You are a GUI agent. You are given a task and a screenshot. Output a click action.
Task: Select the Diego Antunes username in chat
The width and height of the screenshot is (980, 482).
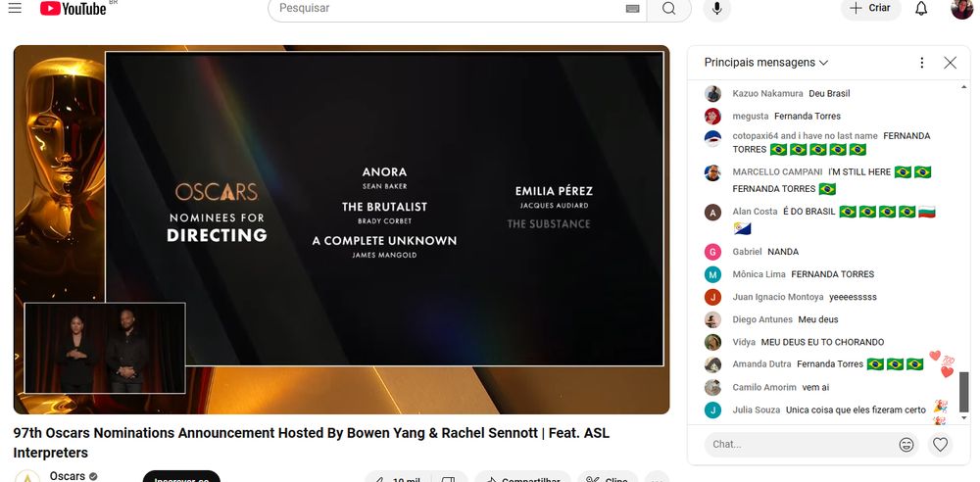(762, 319)
